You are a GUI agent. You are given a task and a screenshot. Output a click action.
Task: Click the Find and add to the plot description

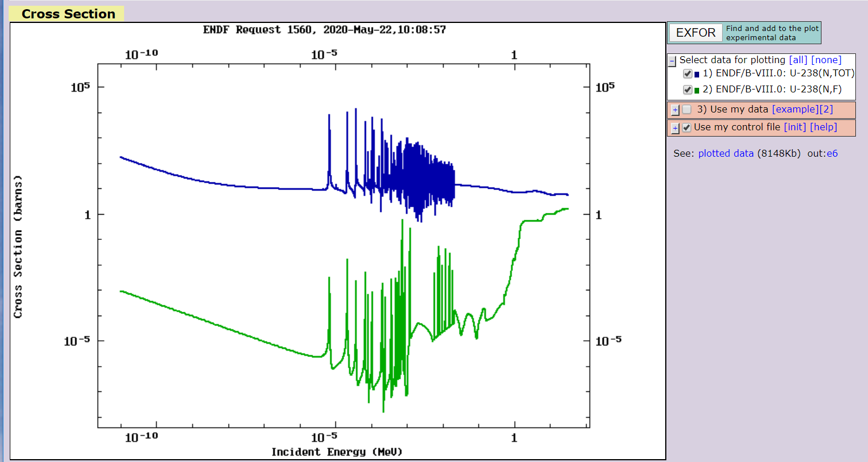[x=772, y=33]
